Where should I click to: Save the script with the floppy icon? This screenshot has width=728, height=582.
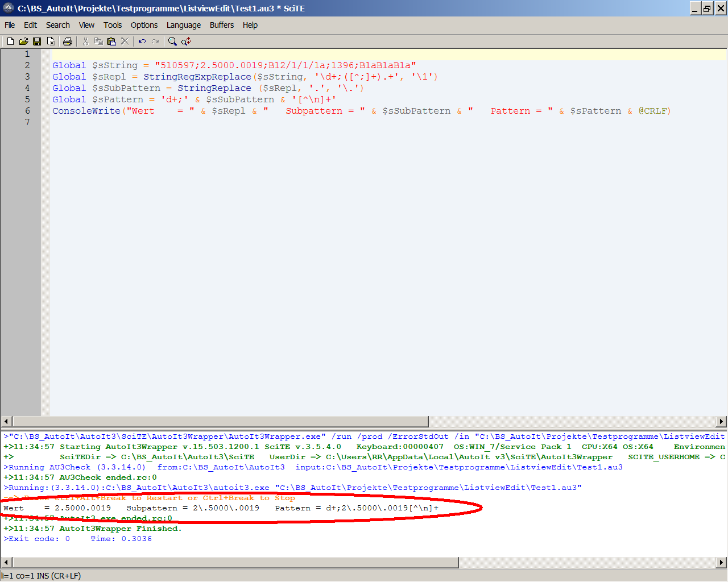click(37, 41)
